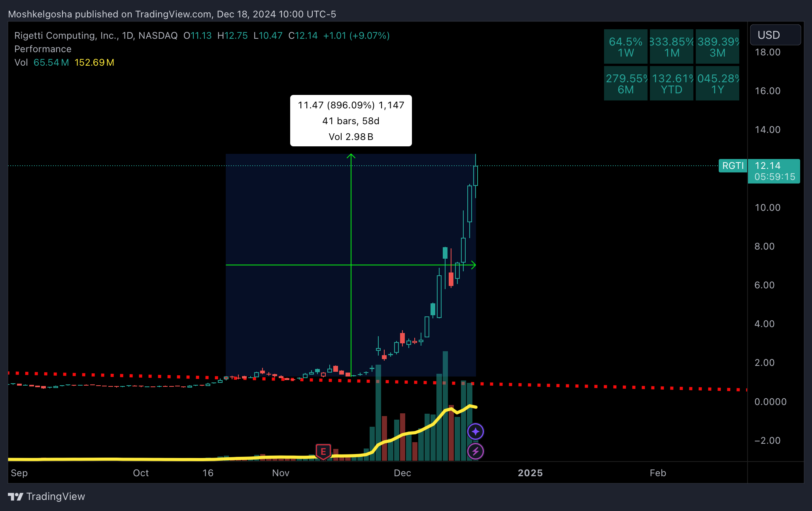Select the 6M performance tile
812x511 pixels.
pos(626,83)
